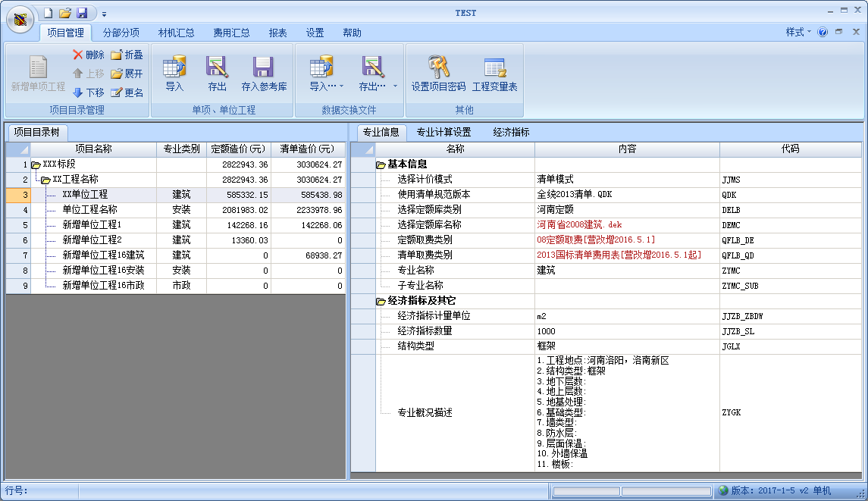This screenshot has height=501, width=868.
Task: Click 经济指标计量单位 value m2
Action: [627, 316]
